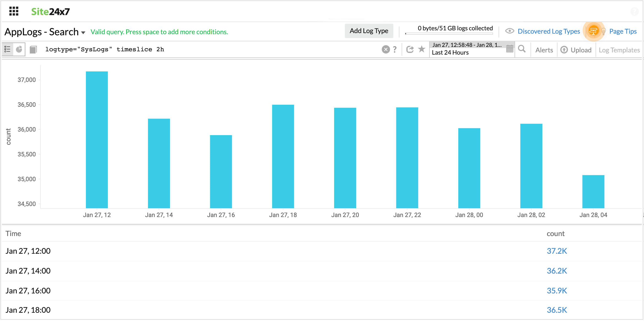
Task: Click the 37.2K count for Jan 27, 12:00
Action: pos(557,251)
